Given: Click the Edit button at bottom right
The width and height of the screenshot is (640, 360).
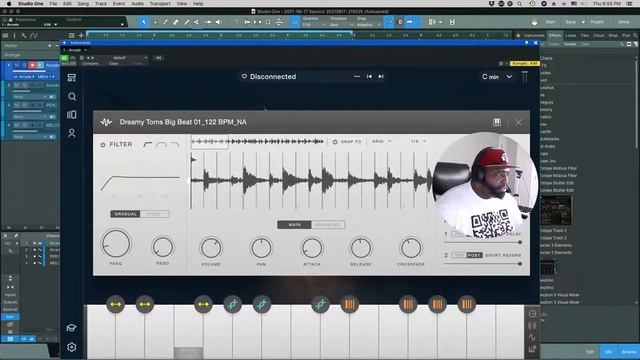Looking at the screenshot, I should pos(590,352).
